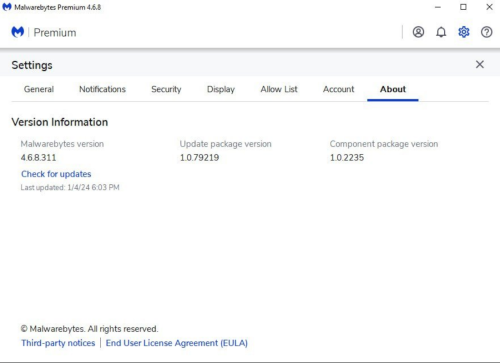The width and height of the screenshot is (500, 363).
Task: Switch to the Account tab
Action: pyautogui.click(x=338, y=89)
